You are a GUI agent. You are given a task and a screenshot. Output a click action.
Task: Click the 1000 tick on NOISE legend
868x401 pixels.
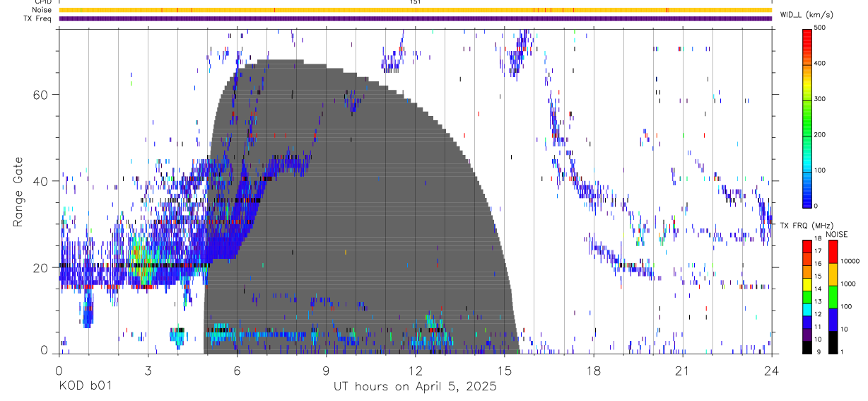click(849, 284)
